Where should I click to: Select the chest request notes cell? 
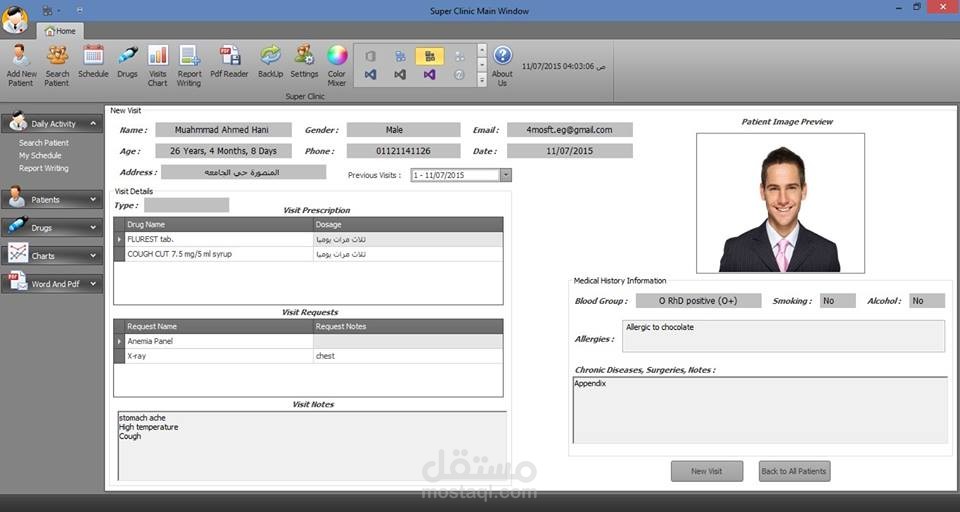pos(408,356)
